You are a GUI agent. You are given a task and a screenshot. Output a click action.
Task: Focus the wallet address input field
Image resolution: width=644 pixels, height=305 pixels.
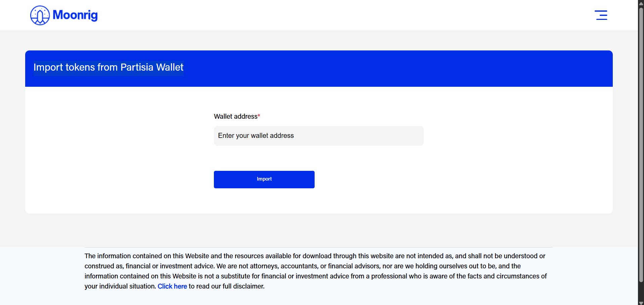pyautogui.click(x=319, y=136)
